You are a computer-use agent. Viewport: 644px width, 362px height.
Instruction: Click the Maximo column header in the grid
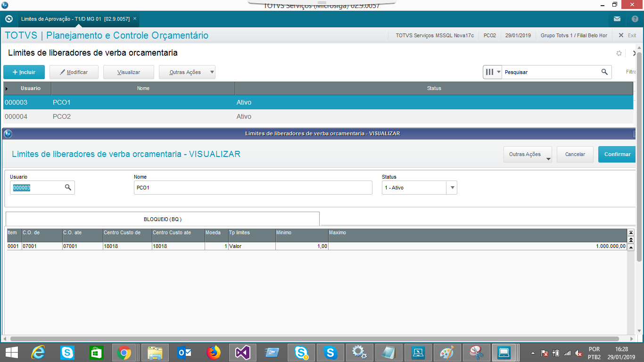(x=478, y=235)
